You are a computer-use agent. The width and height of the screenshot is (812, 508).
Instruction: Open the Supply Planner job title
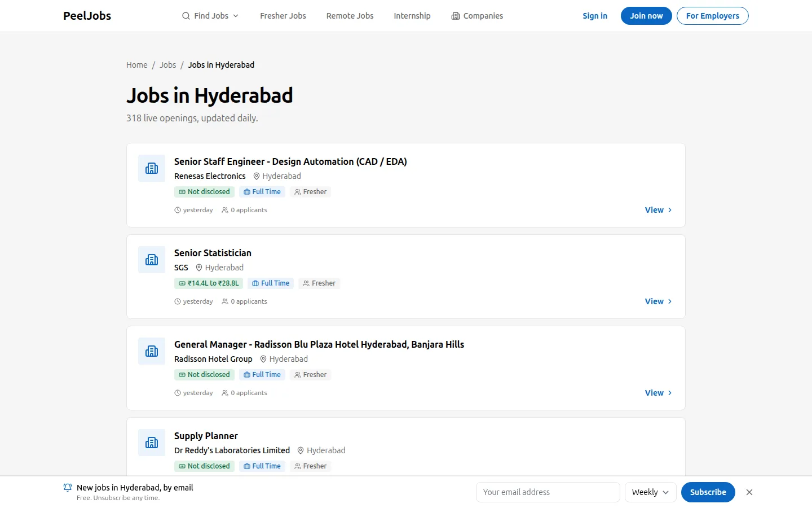coord(206,436)
